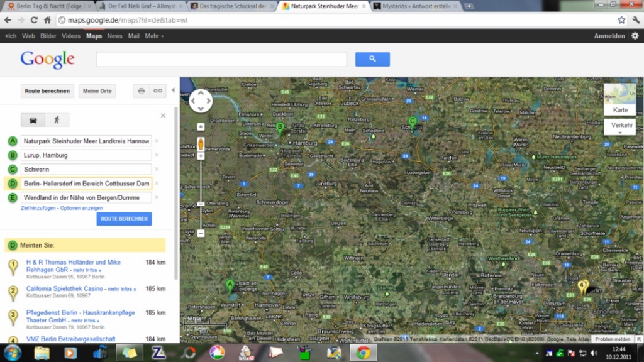The height and width of the screenshot is (362, 644).
Task: Click the left panel scrollbar
Action: 177,193
